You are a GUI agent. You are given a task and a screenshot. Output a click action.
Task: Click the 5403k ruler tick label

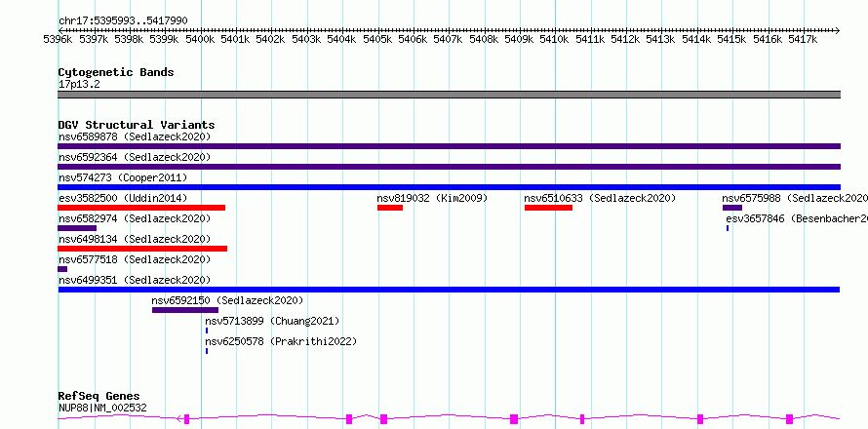(306, 39)
